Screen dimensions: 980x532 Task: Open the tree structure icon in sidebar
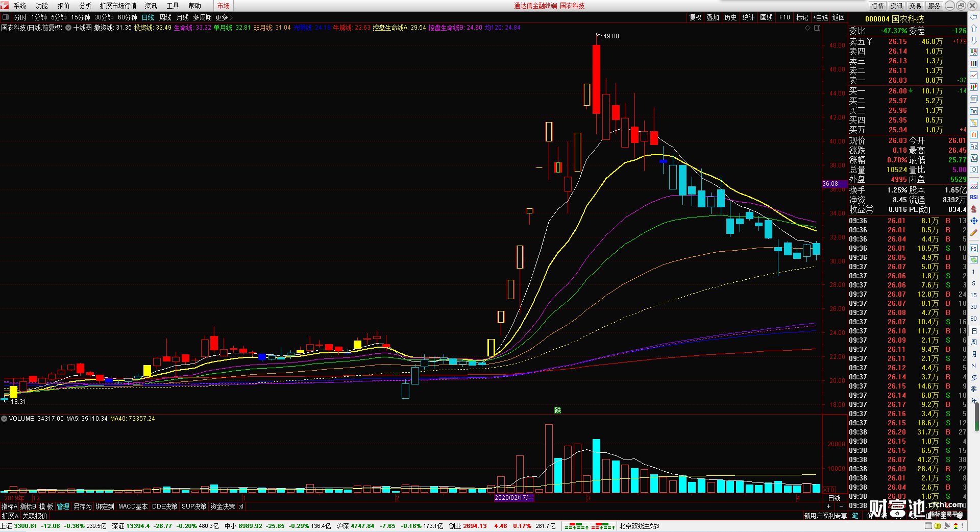click(x=974, y=123)
